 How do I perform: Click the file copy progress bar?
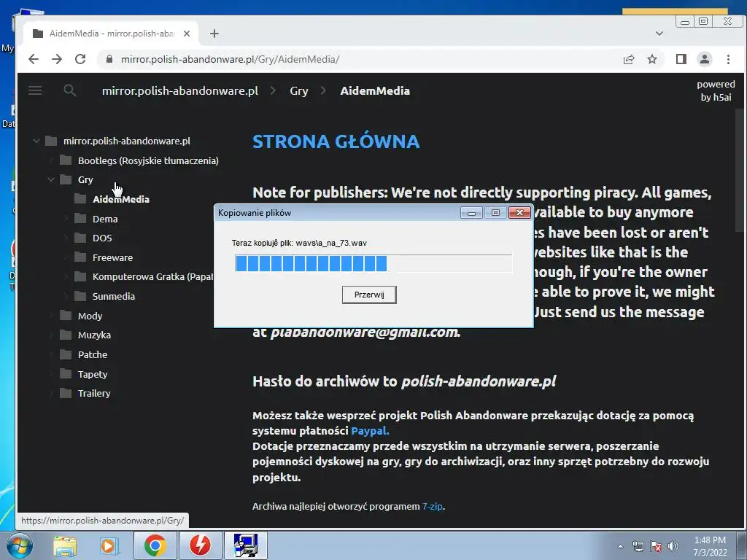tap(373, 263)
